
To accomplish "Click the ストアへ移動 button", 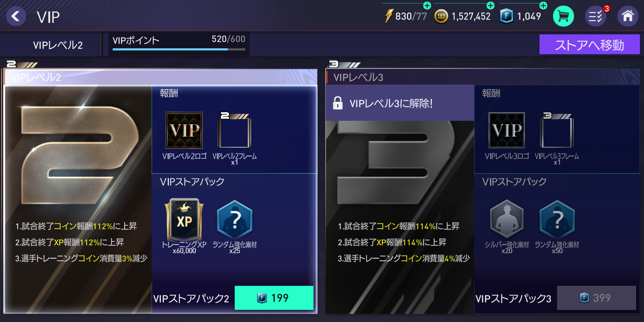I will click(x=589, y=44).
